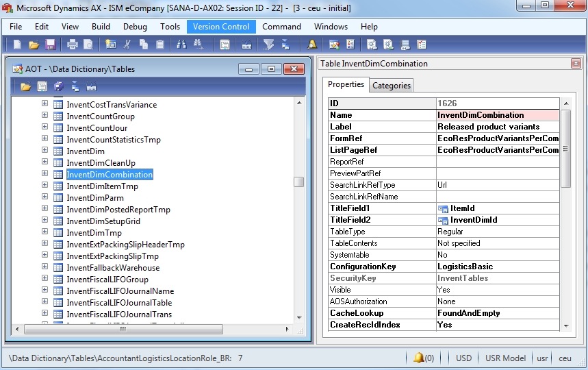Select the Properties tab

(346, 84)
